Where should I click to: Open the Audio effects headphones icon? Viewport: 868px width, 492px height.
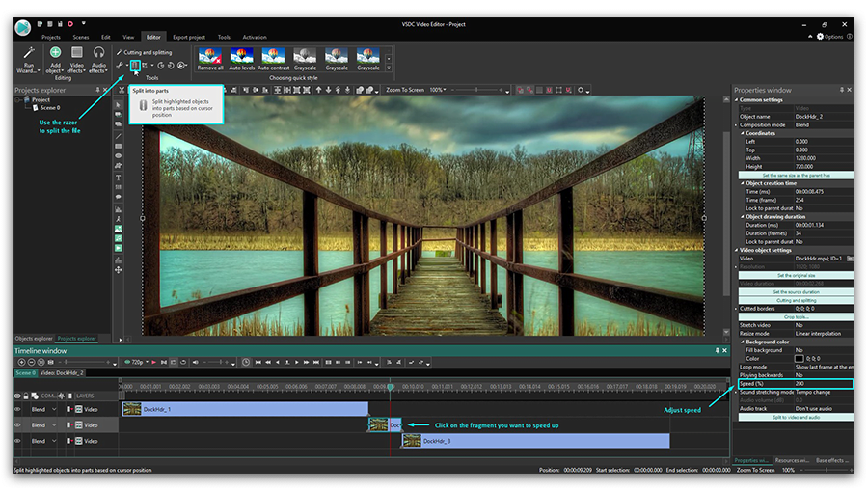(x=98, y=52)
